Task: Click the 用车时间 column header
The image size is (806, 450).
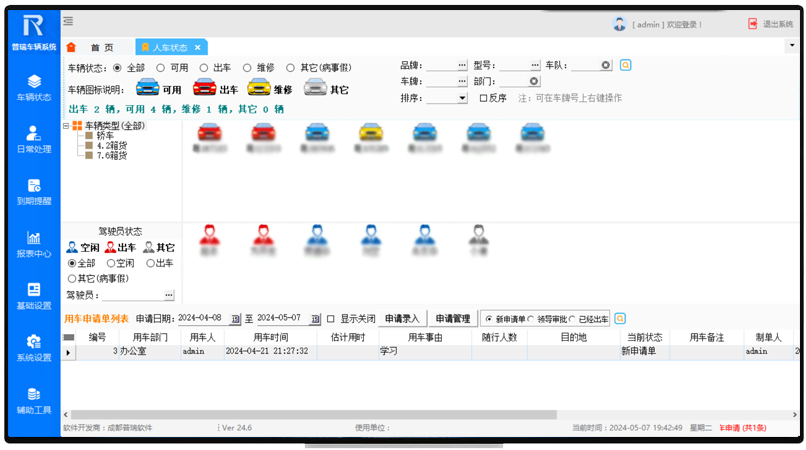Action: 270,337
